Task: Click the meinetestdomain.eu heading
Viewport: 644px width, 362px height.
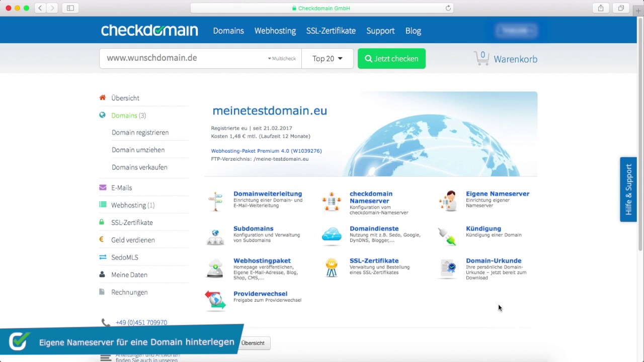Action: coord(270,111)
